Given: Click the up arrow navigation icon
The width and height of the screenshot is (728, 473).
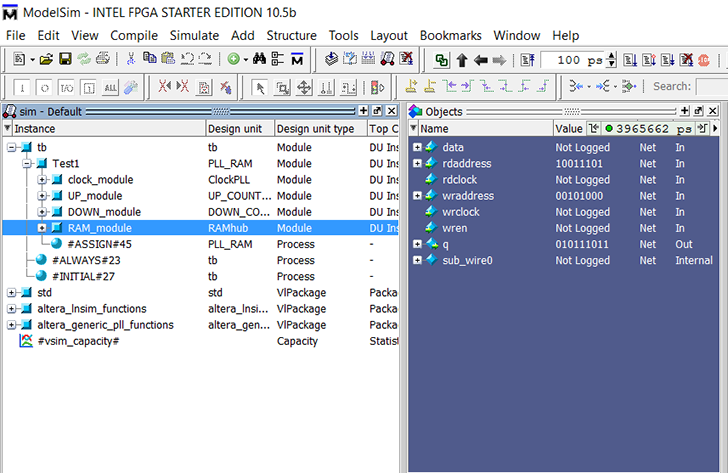Looking at the screenshot, I should (x=463, y=60).
